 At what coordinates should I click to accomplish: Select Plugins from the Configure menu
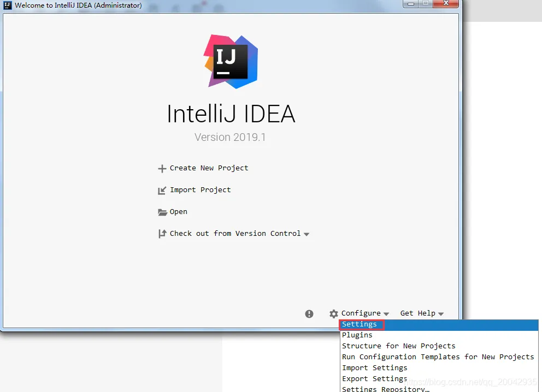439,335
